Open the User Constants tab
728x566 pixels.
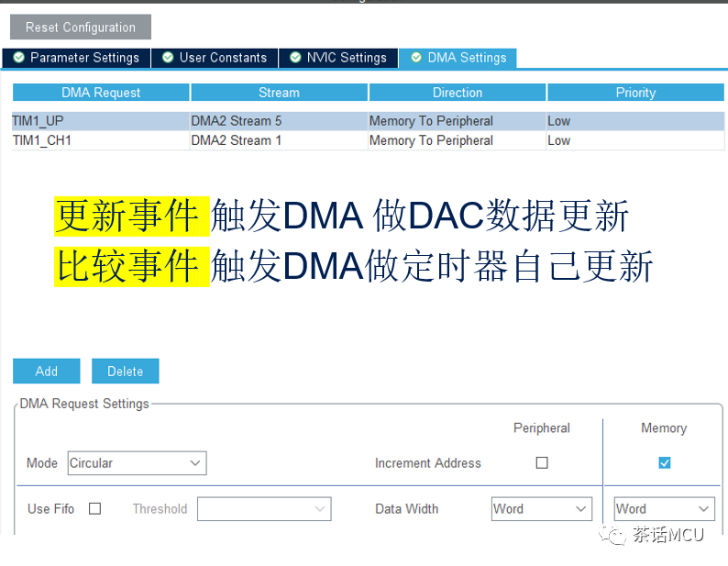(215, 58)
